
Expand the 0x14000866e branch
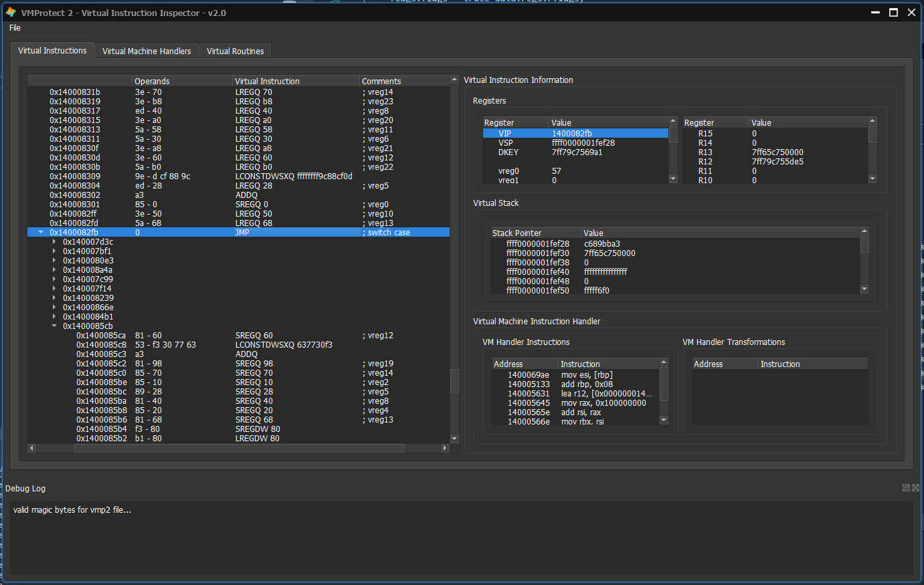54,308
